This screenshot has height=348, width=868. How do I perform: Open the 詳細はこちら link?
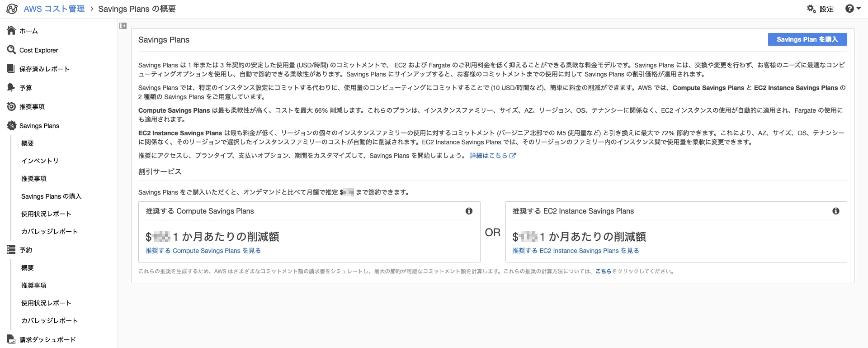click(x=489, y=156)
